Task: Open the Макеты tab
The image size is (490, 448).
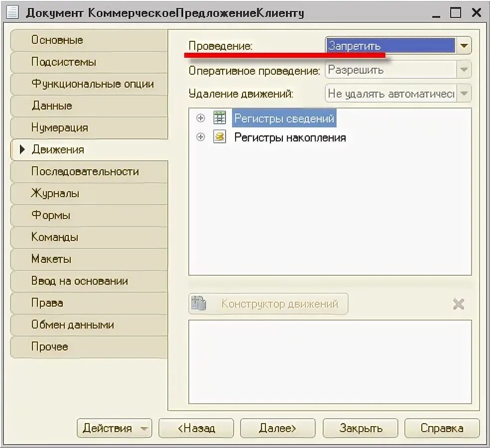Action: point(89,259)
